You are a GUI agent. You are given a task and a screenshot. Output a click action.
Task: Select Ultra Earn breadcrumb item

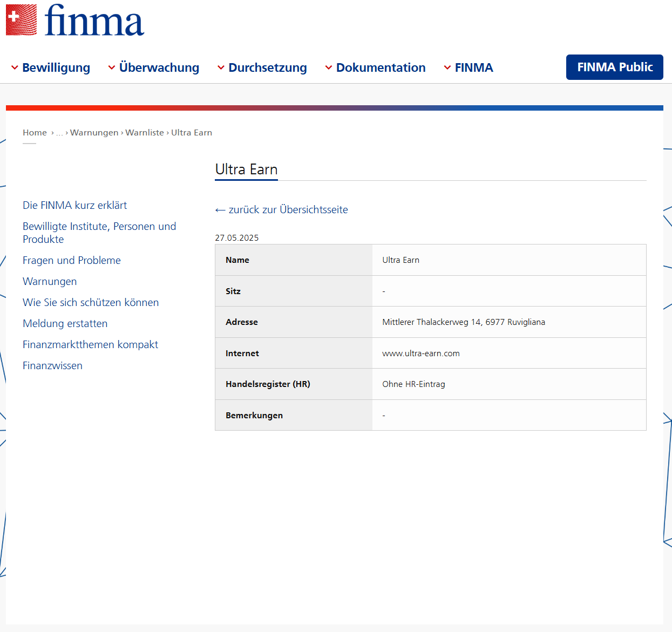tap(192, 133)
